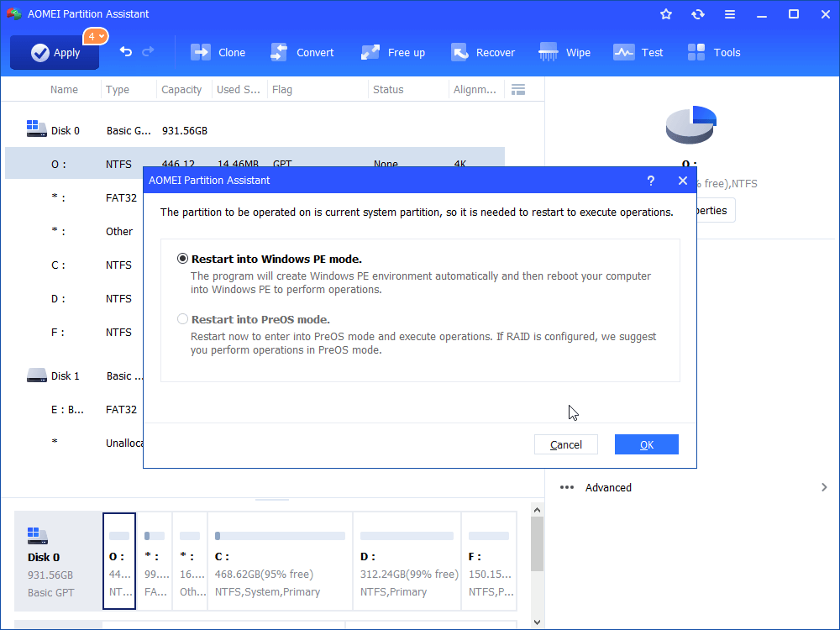Click the 931.56GB capacity of Disk 0

coord(185,131)
